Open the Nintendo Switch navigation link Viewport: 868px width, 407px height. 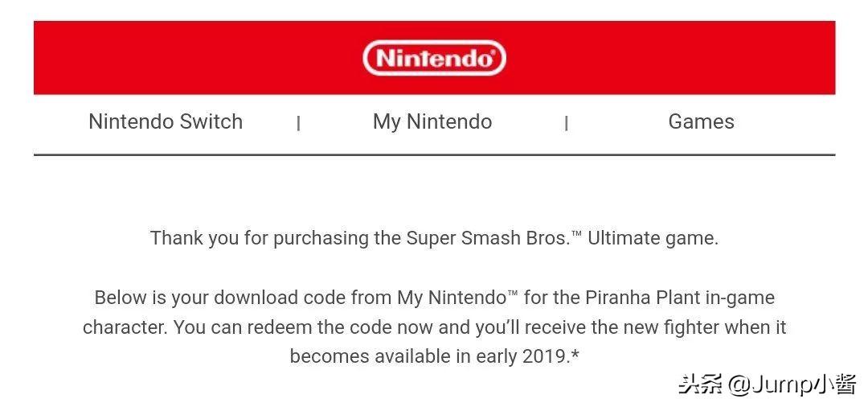tap(166, 121)
